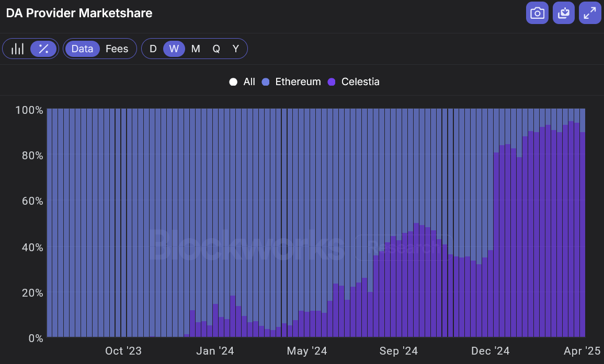The height and width of the screenshot is (364, 604).
Task: Toggle the Celestia series in the legend
Action: click(360, 81)
